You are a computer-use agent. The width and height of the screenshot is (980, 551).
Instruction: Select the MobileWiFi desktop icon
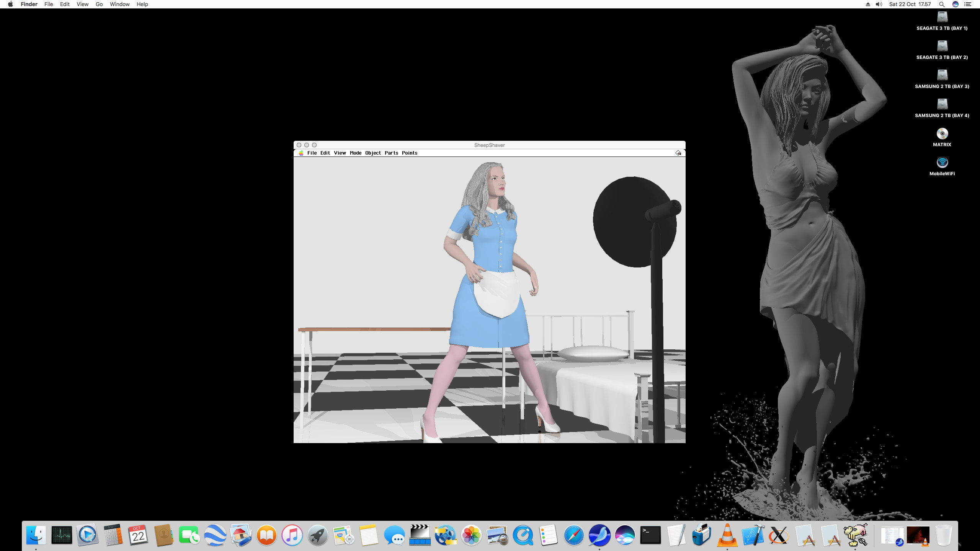(942, 166)
